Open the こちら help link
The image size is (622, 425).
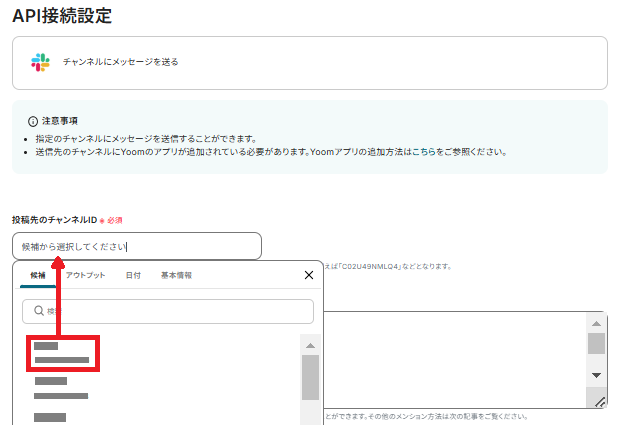[x=424, y=152]
